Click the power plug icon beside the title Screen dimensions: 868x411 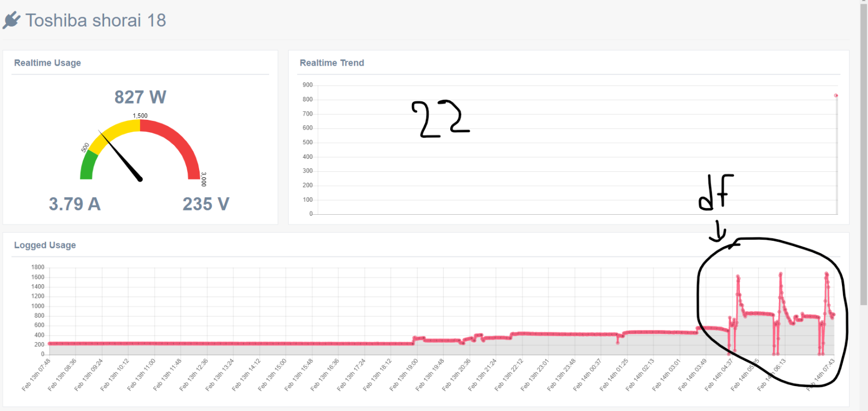11,20
